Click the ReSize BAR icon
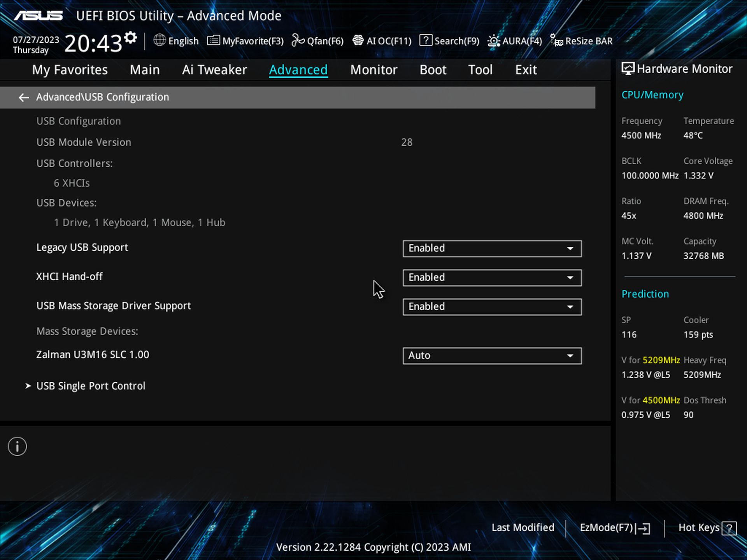This screenshot has width=747, height=560. tap(556, 40)
